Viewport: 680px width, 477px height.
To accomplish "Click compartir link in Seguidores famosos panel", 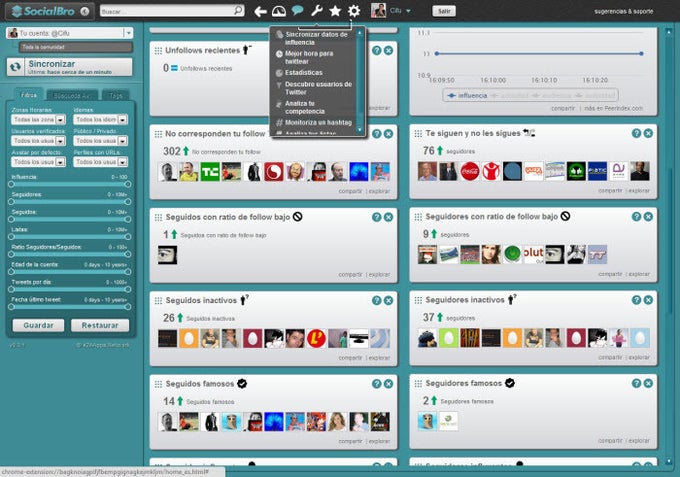I will point(610,441).
